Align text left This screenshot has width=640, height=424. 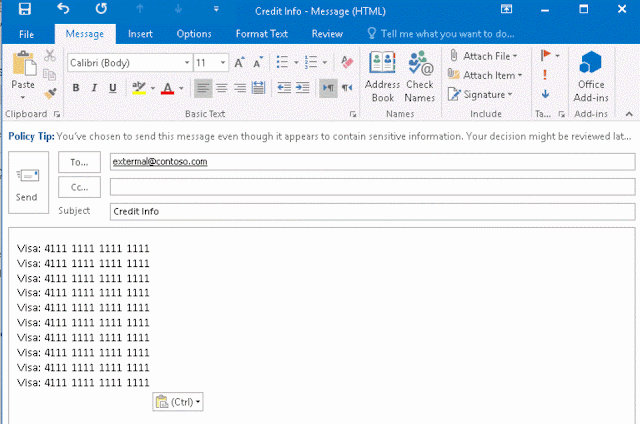[203, 88]
